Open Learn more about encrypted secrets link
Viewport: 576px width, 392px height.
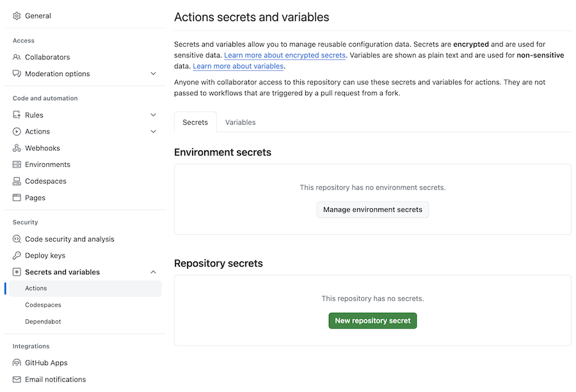coord(285,56)
